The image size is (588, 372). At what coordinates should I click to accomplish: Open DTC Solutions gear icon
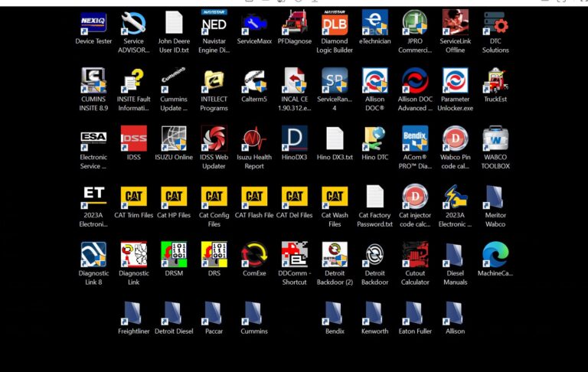click(x=495, y=23)
